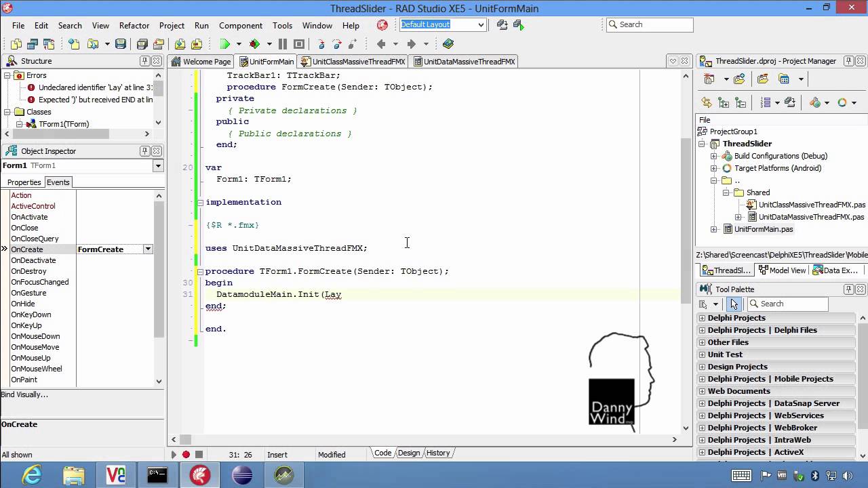This screenshot has width=868, height=488.
Task: Pin the Structure panel
Action: (144, 61)
